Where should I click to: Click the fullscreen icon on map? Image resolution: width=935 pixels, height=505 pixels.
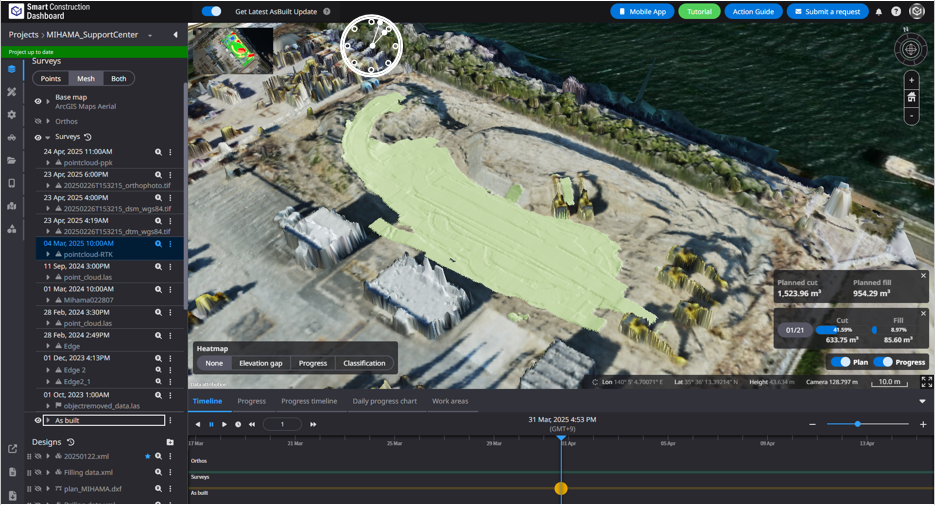(926, 382)
